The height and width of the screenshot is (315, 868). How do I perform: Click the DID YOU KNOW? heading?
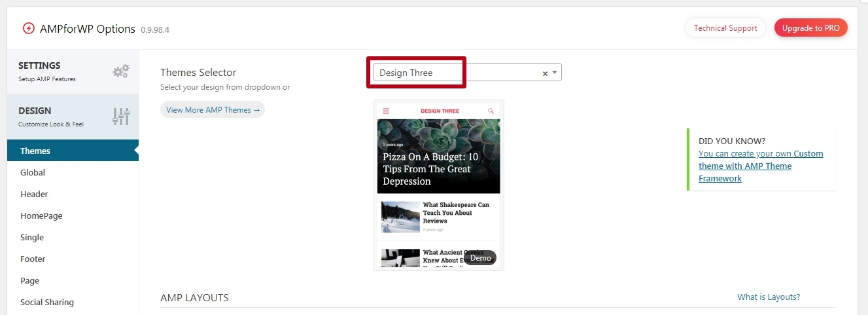point(732,141)
